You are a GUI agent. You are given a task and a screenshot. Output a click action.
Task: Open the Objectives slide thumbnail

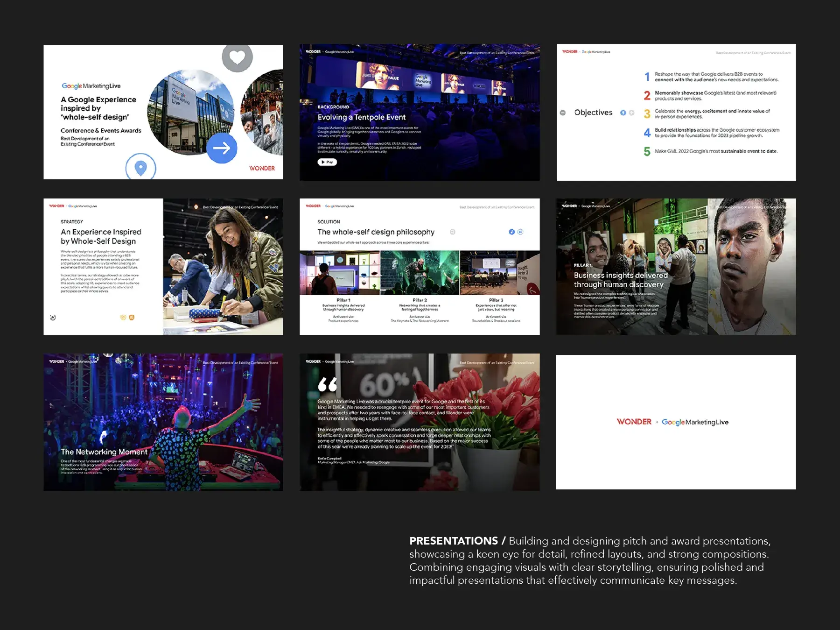(676, 112)
